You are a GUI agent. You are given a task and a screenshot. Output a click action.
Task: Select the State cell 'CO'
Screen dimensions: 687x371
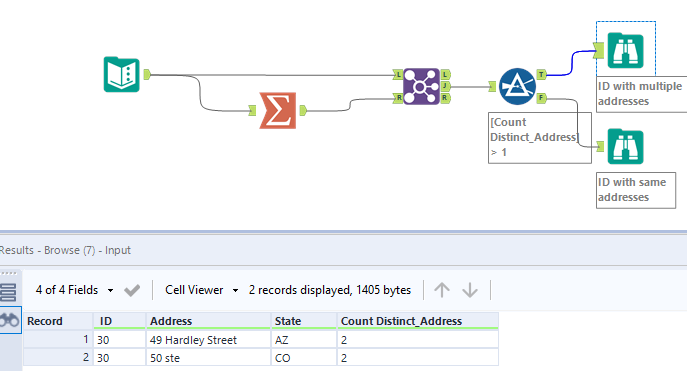[x=304, y=358]
